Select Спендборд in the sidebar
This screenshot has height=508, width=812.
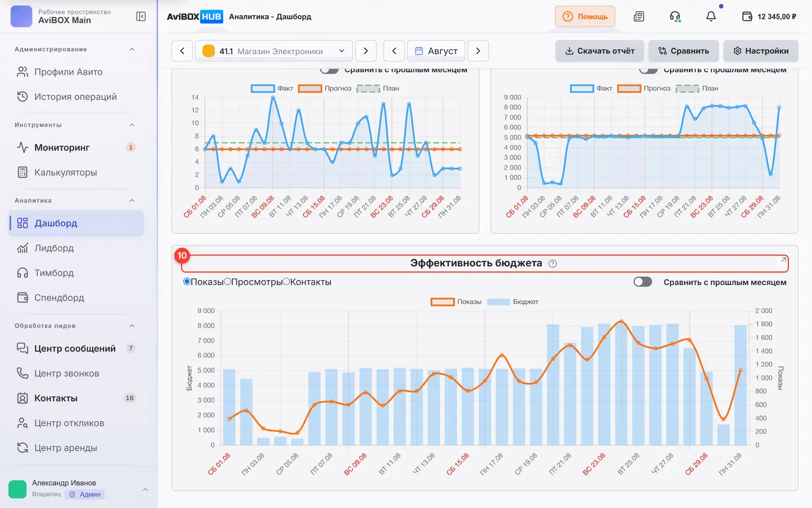(76, 297)
